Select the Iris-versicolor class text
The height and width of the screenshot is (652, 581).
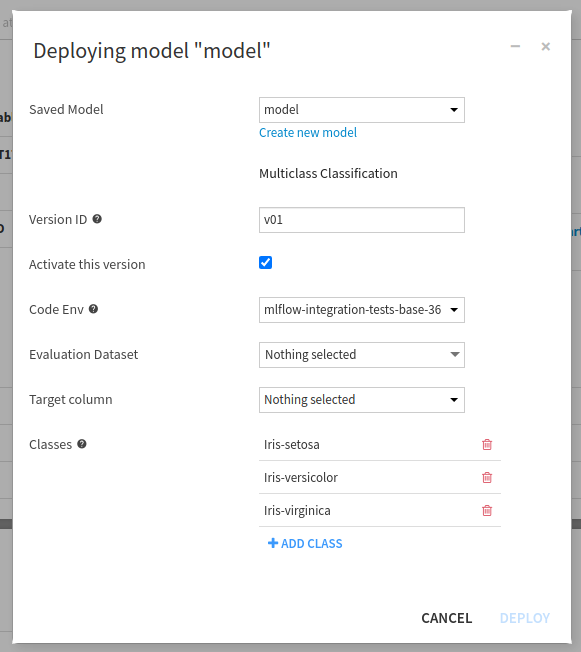tap(301, 477)
